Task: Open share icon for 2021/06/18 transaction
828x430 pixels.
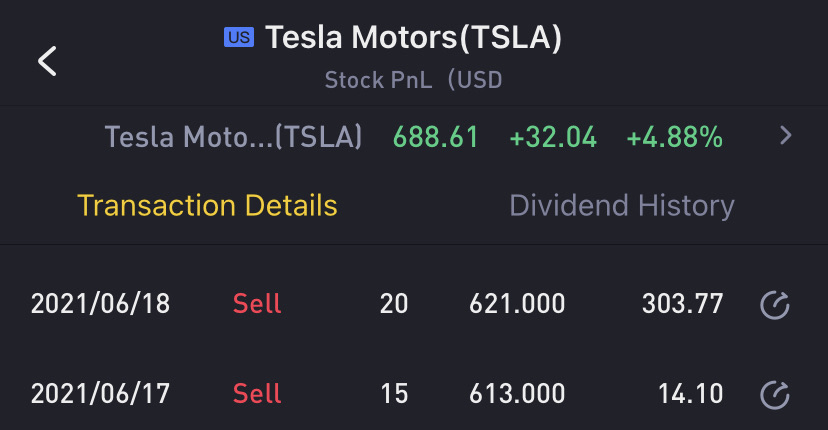Action: click(x=775, y=305)
